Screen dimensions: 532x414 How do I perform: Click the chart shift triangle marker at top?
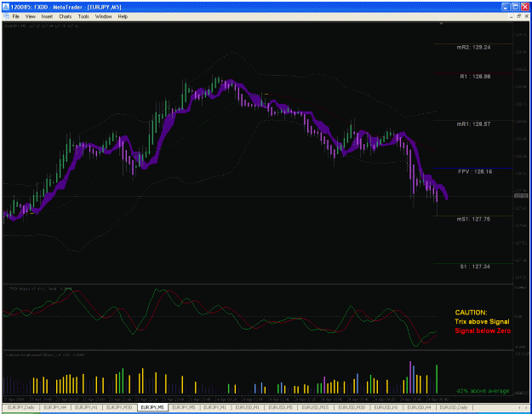(x=441, y=24)
